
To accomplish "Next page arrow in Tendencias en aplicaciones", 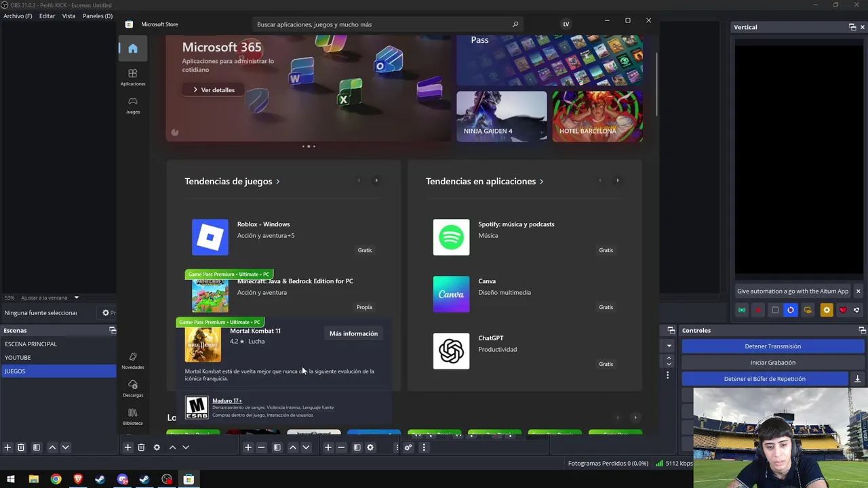I will 617,180.
